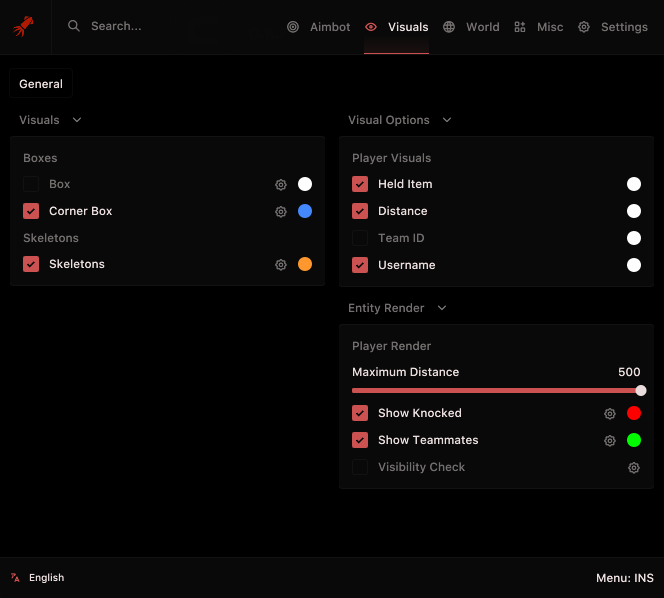Click the language translate icon
The height and width of the screenshot is (598, 664).
(x=15, y=578)
